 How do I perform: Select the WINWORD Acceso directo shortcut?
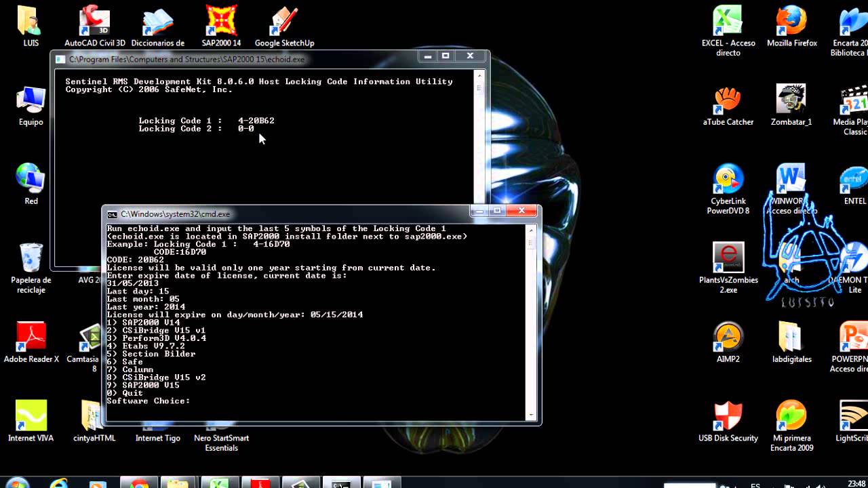[791, 189]
